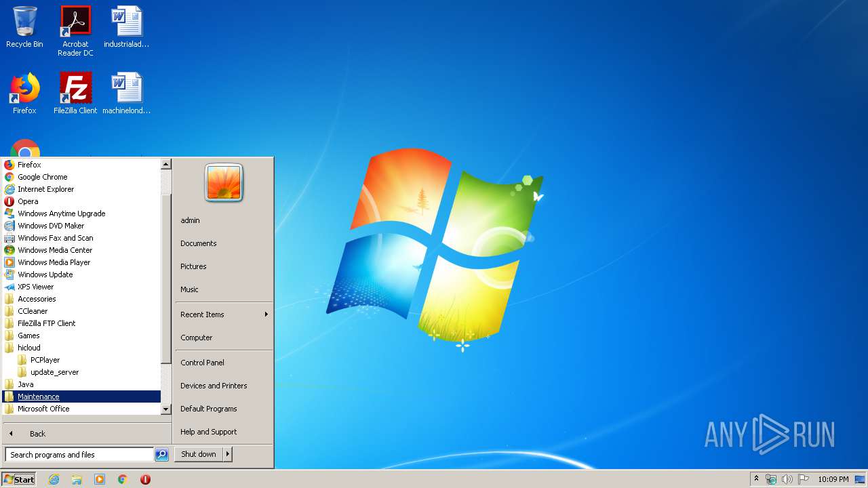Launch Firefox desktop shortcut
Image resolution: width=868 pixels, height=488 pixels.
tap(24, 94)
